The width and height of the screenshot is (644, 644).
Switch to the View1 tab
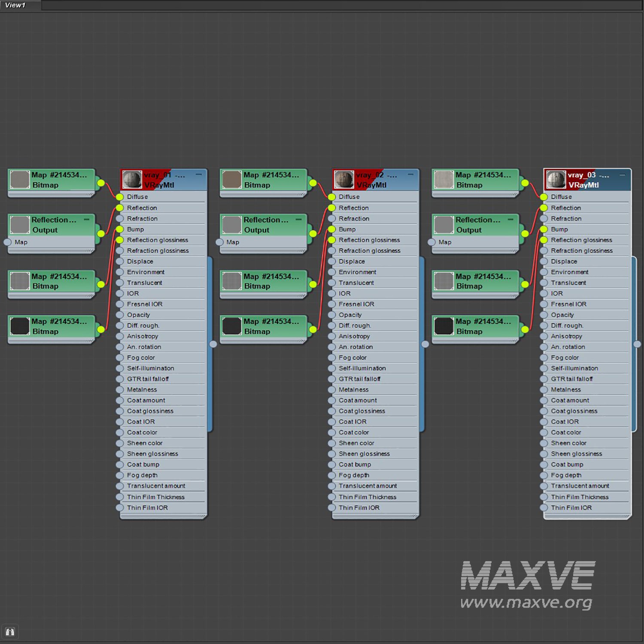point(15,5)
